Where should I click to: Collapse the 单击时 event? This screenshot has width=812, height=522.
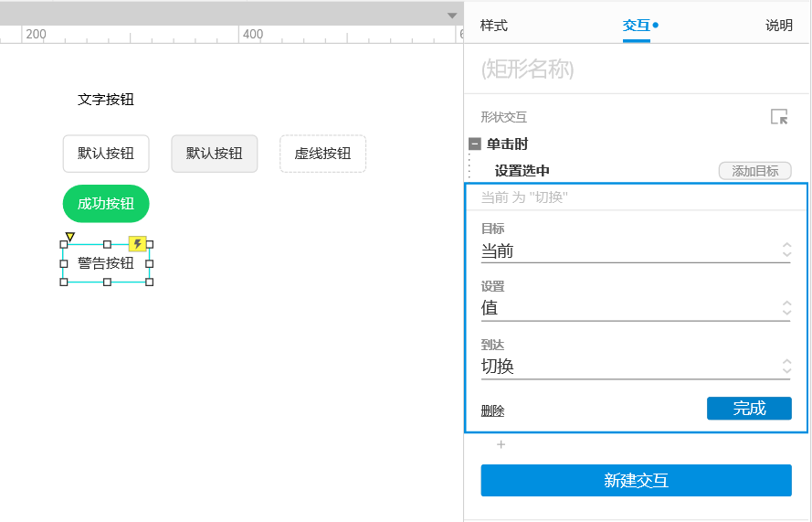pyautogui.click(x=475, y=144)
